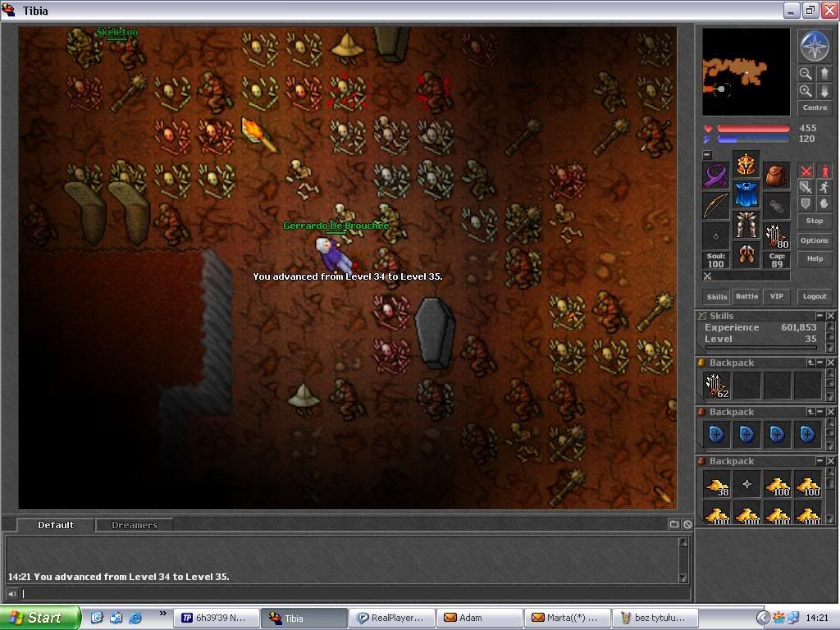This screenshot has width=840, height=630.
Task: Minimize the third Backpack window with gold
Action: 820,461
